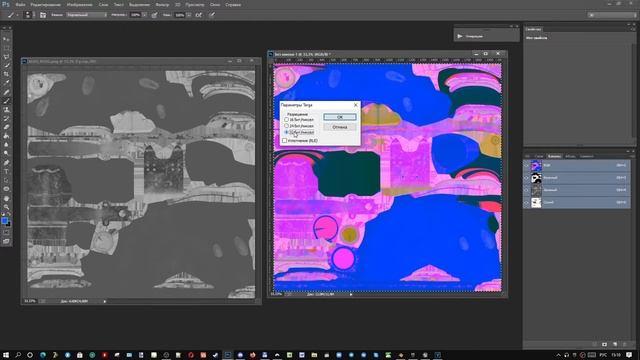Open the flow slider dropdown arrow

click(x=189, y=15)
